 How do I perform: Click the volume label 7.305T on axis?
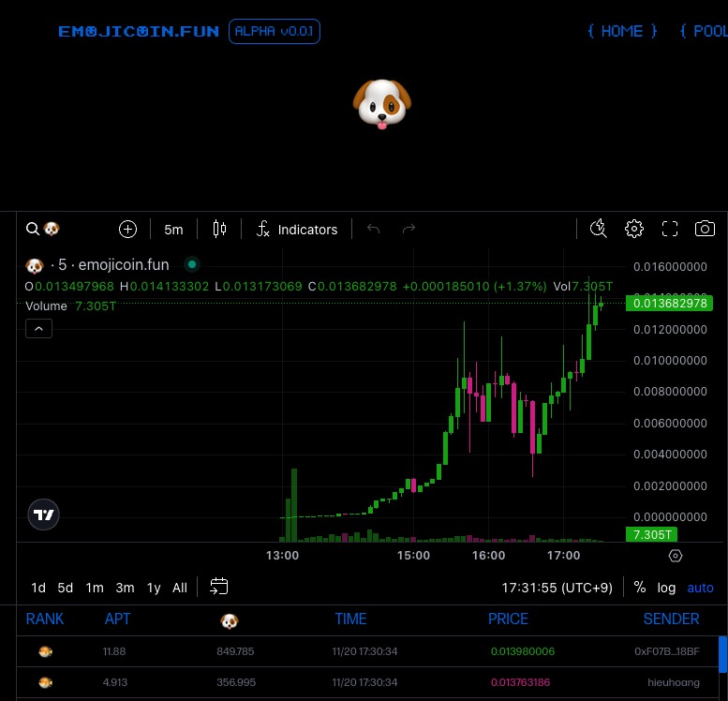[651, 535]
